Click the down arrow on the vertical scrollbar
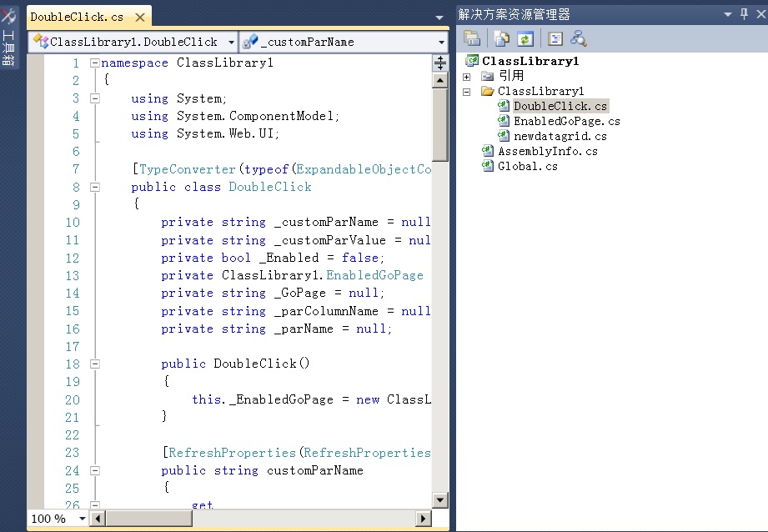This screenshot has width=768, height=532. point(439,499)
